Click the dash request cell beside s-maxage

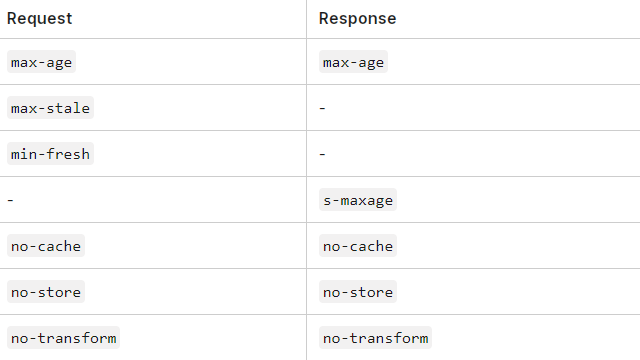tap(10, 200)
